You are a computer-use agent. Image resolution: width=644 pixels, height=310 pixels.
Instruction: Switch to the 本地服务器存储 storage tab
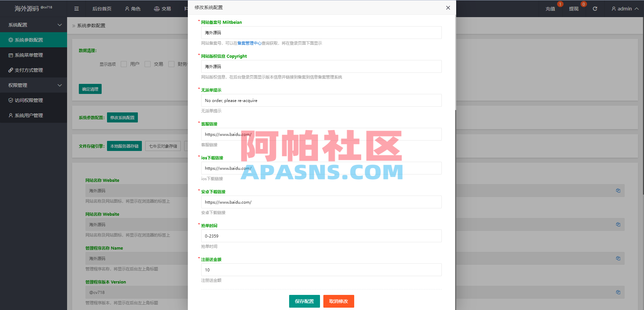pos(124,146)
